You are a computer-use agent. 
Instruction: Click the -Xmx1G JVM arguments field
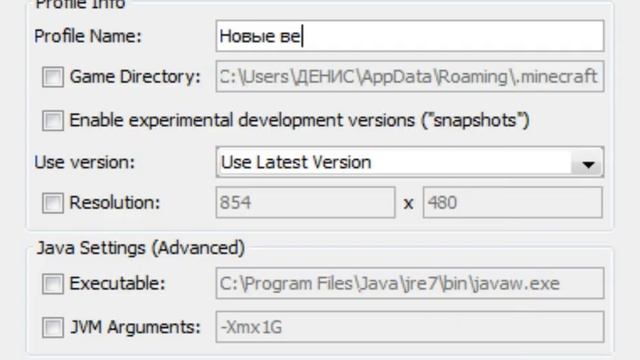tap(410, 327)
